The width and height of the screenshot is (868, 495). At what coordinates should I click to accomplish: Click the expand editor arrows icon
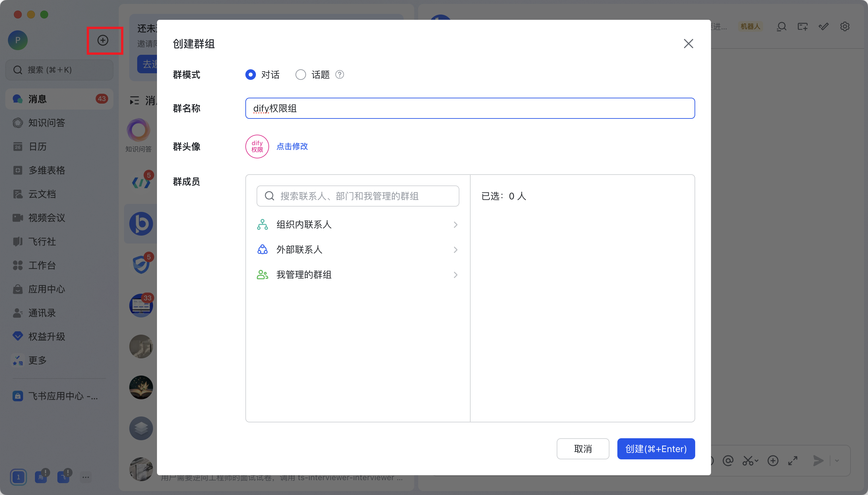tap(792, 461)
